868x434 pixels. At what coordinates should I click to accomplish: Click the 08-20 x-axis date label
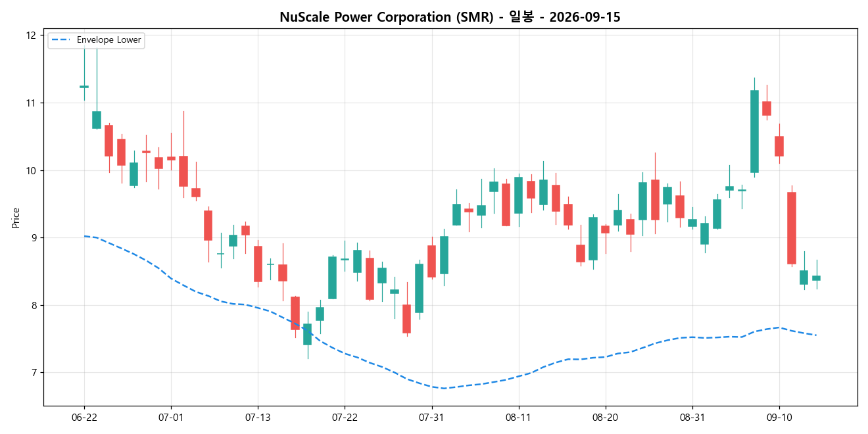(605, 418)
